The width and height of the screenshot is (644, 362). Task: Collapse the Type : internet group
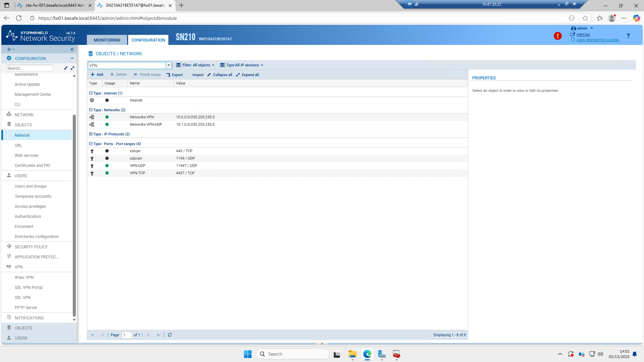coord(91,93)
